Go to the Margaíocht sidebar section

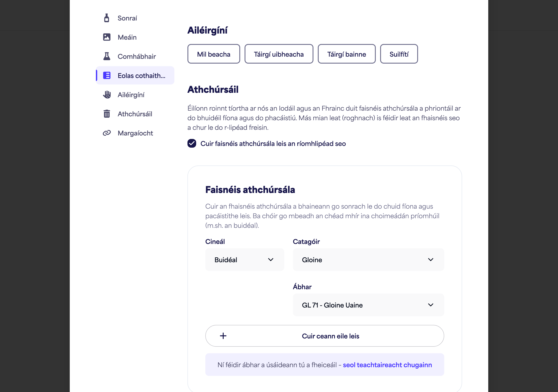tap(135, 133)
